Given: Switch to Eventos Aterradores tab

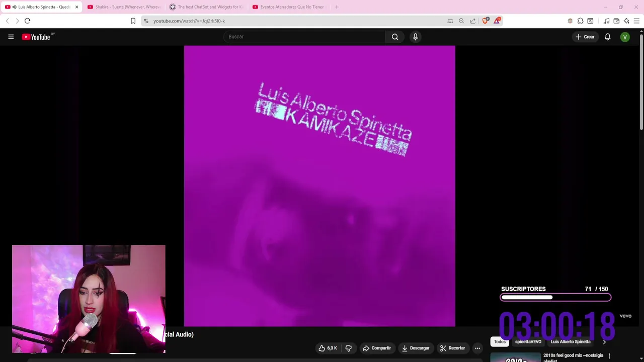Looking at the screenshot, I should pyautogui.click(x=289, y=7).
